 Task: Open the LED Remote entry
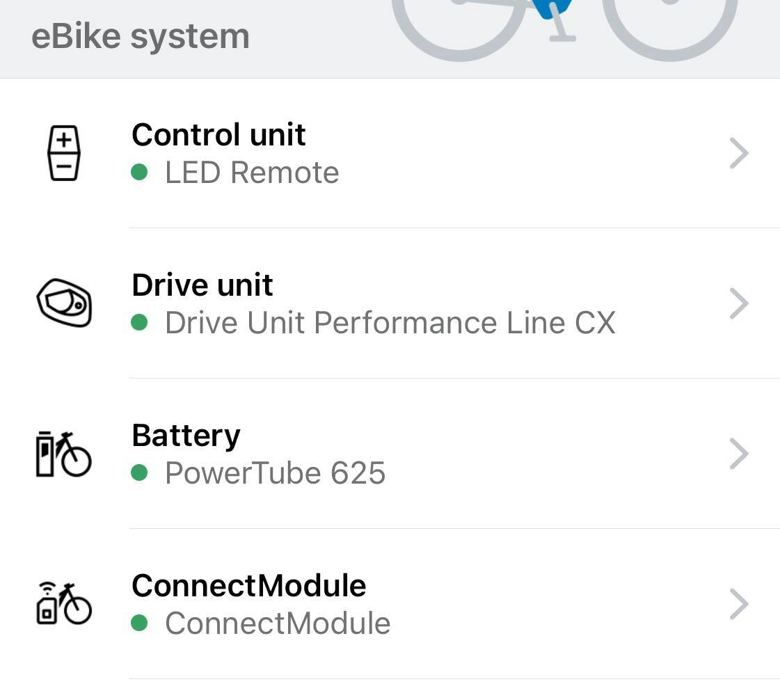(x=252, y=173)
